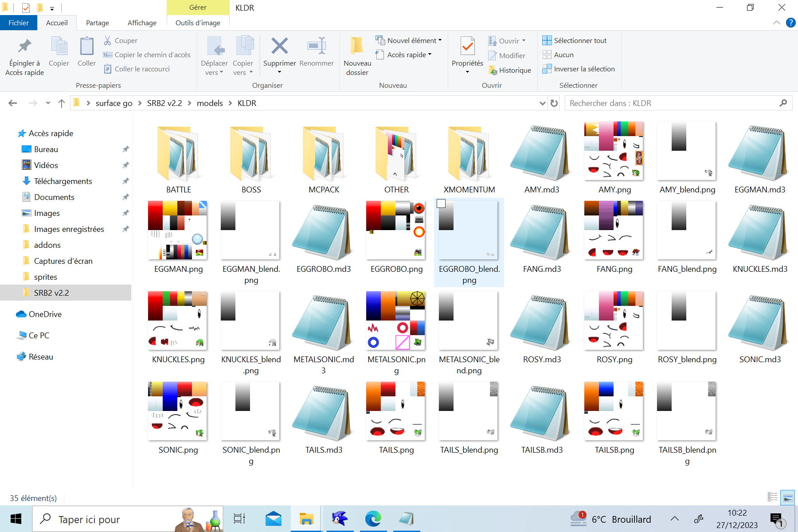The height and width of the screenshot is (532, 798).
Task: Pin folder with Épingler à Accès rapide
Action: tap(24, 56)
